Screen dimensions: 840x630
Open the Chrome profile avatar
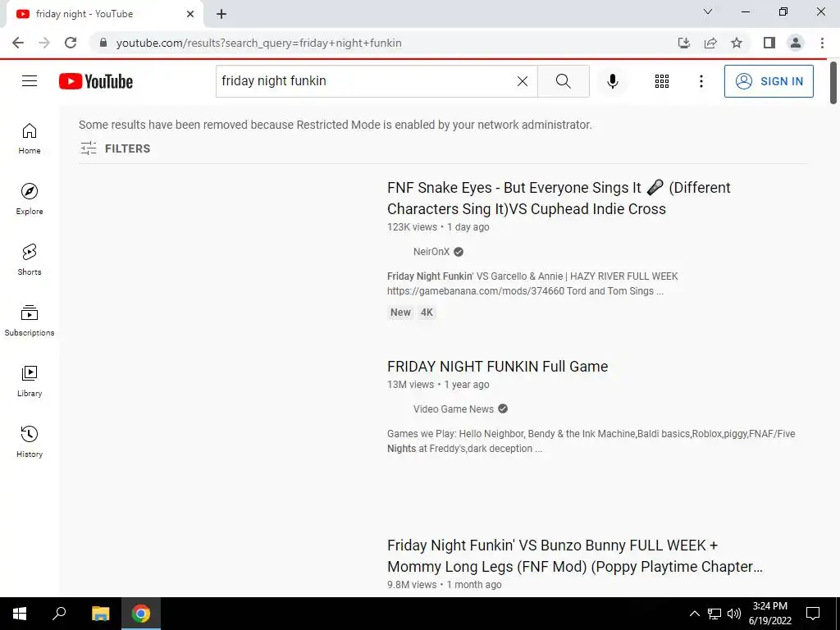(x=796, y=43)
